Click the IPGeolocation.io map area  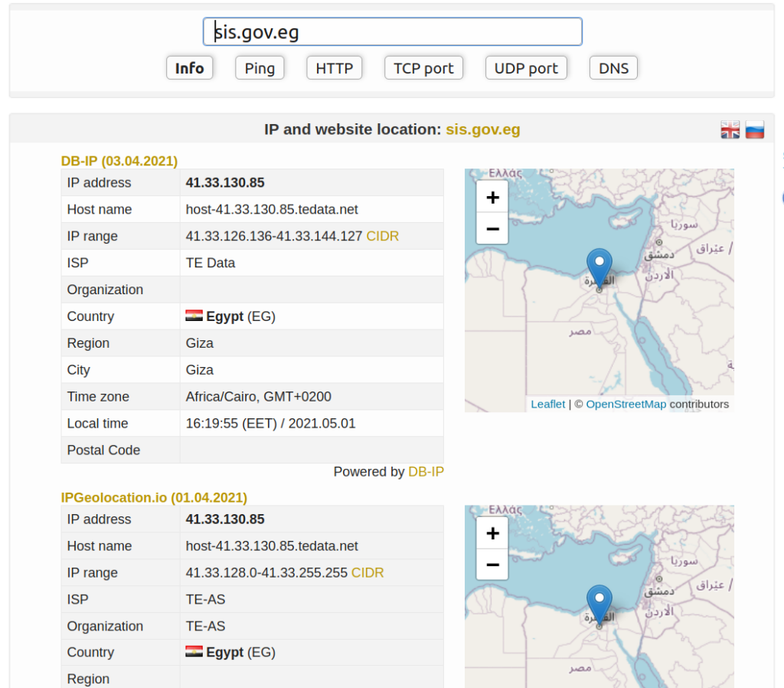599,596
